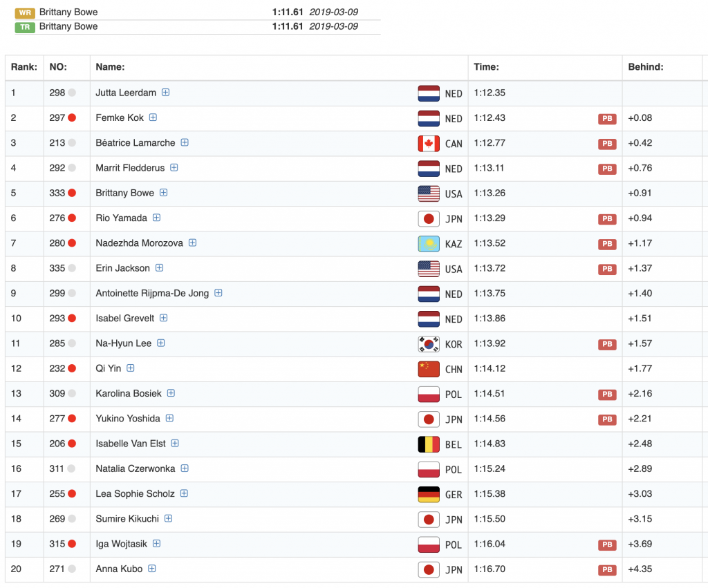708x588 pixels.
Task: Expand the Brittany Bowe result row
Action: point(164,193)
